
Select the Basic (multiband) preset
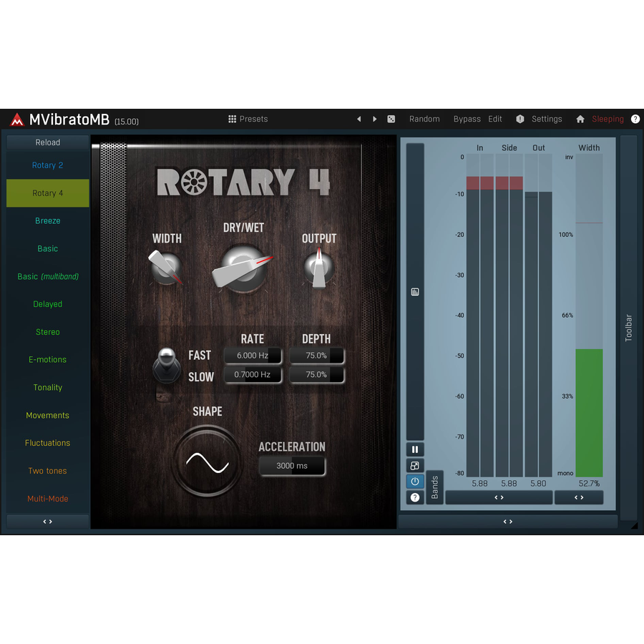(48, 276)
